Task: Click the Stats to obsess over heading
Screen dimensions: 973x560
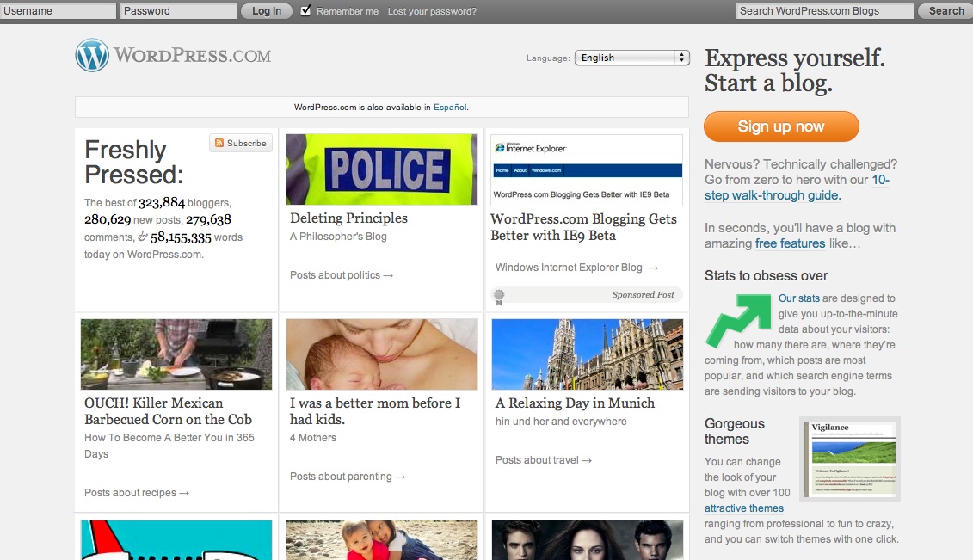Action: (766, 275)
